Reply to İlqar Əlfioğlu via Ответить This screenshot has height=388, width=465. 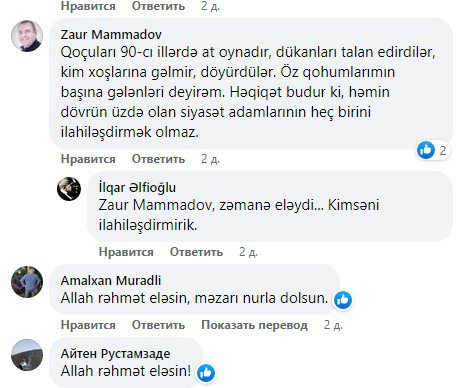point(196,252)
